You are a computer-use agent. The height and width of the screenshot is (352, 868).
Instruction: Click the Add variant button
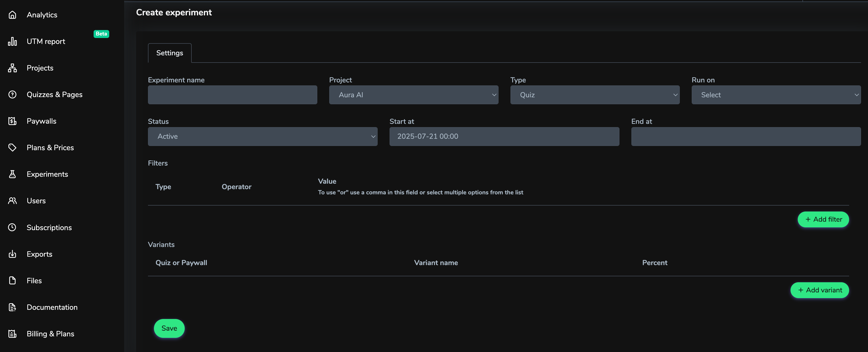pos(820,290)
